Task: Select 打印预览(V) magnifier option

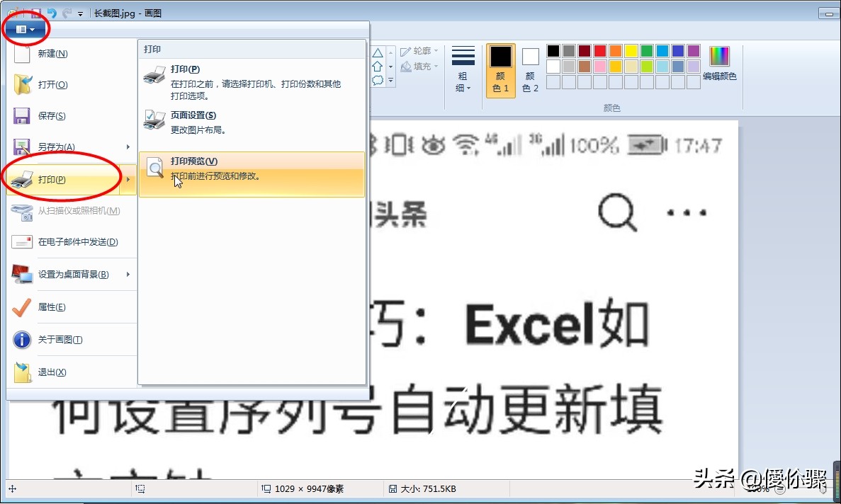Action: tap(252, 174)
